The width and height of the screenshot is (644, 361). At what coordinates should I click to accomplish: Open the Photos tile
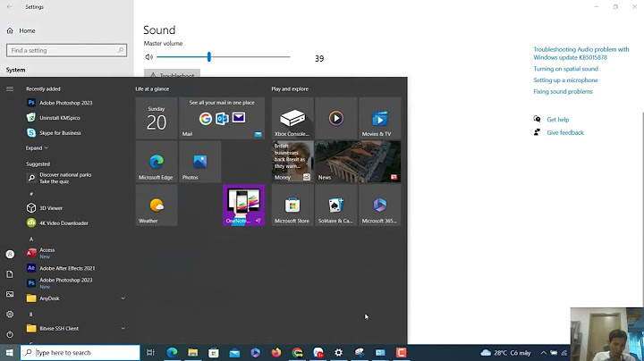point(200,162)
